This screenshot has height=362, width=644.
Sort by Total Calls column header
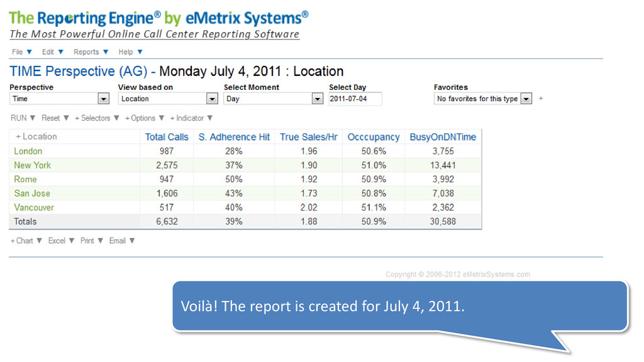tap(167, 137)
